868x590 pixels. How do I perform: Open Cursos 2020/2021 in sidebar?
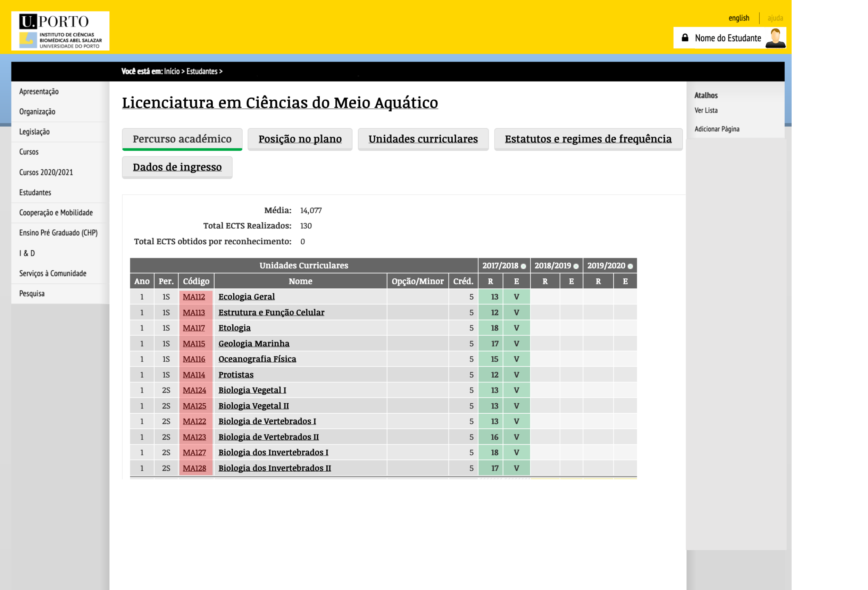(46, 172)
